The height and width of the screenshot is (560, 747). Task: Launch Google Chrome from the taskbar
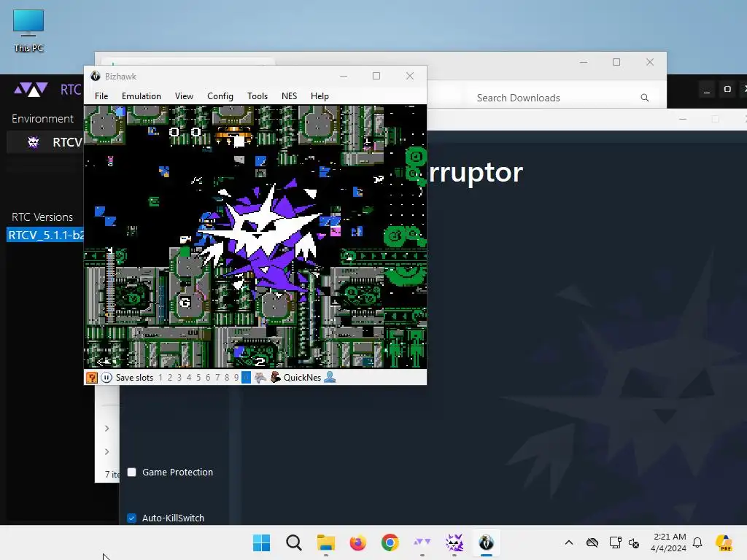390,542
